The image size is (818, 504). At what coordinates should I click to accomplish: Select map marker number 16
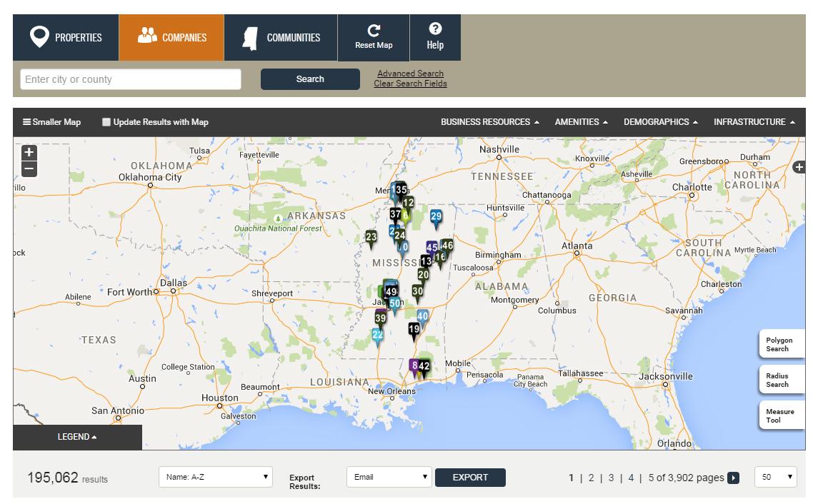pyautogui.click(x=440, y=258)
